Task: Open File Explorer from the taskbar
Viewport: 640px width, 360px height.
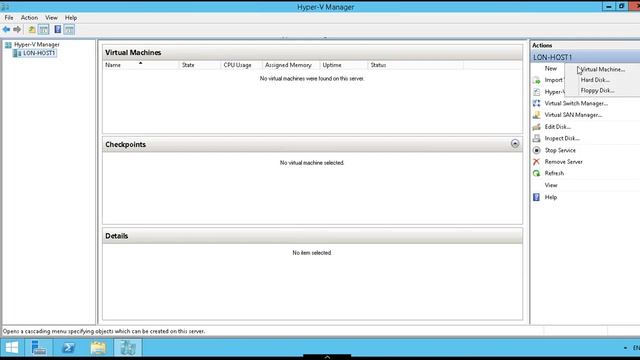Action: tap(98, 348)
